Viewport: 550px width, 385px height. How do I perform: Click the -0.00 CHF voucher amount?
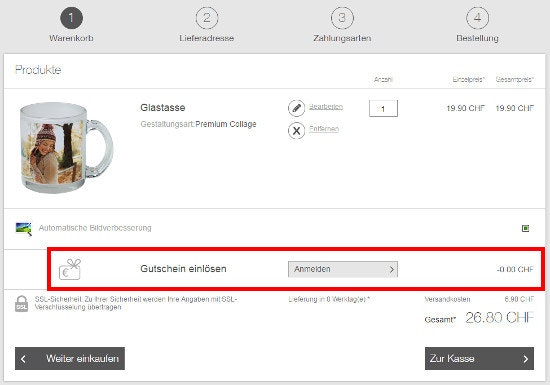point(515,269)
